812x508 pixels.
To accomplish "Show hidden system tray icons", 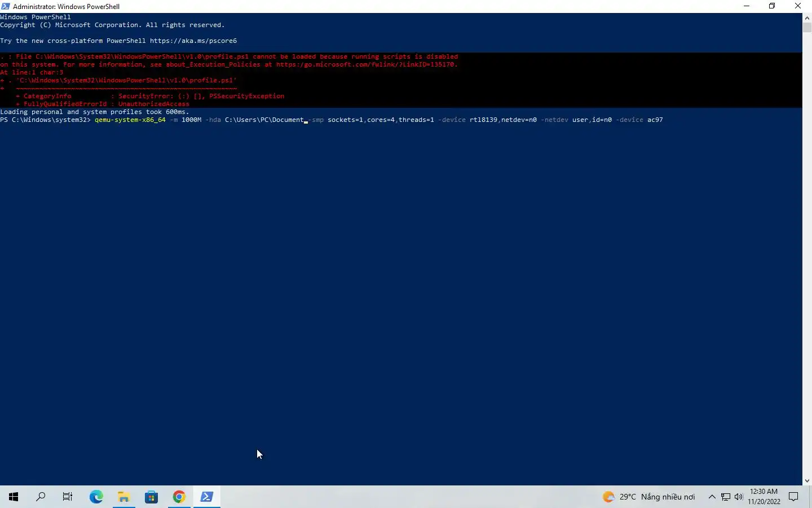I will point(712,497).
